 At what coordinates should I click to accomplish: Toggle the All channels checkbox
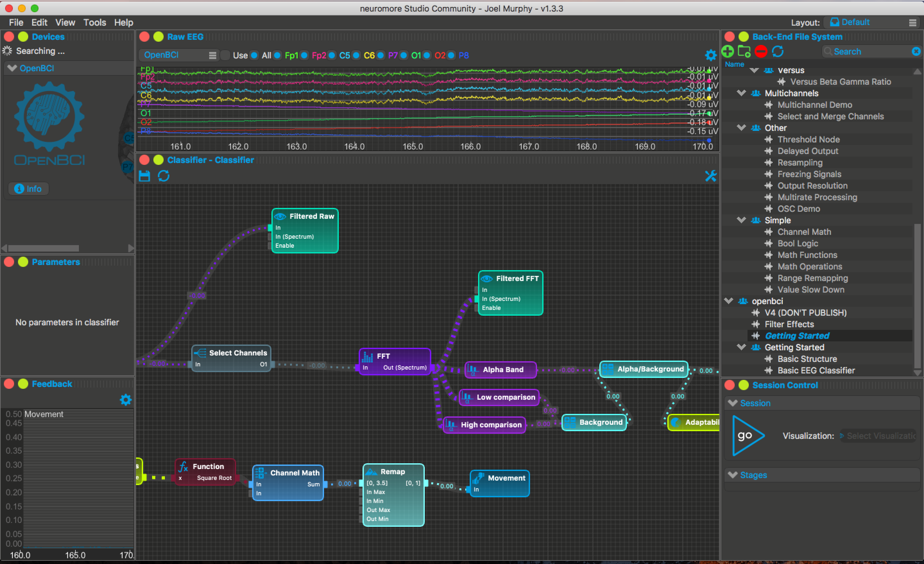click(x=254, y=56)
